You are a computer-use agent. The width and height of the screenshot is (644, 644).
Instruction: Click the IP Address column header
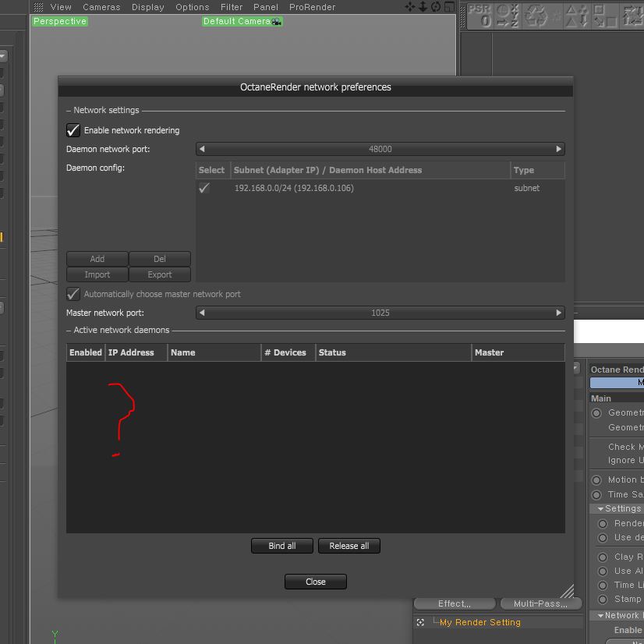(136, 352)
